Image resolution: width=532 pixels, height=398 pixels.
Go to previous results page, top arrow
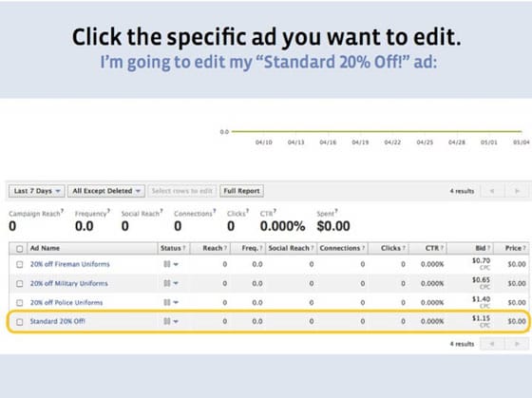[x=492, y=191]
